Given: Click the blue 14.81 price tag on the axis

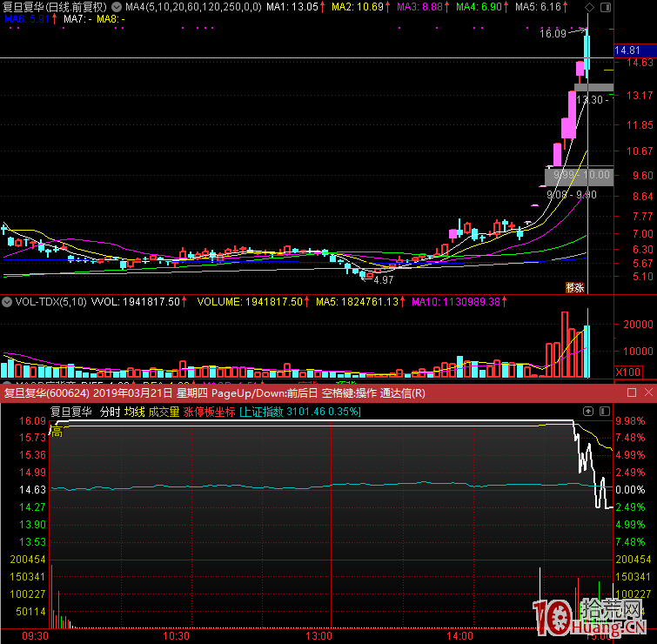Looking at the screenshot, I should (x=635, y=50).
